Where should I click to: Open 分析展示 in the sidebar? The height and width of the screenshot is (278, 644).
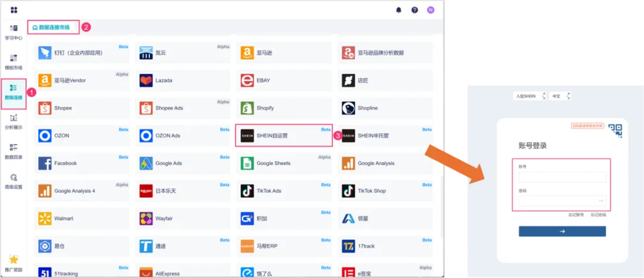coord(13,121)
